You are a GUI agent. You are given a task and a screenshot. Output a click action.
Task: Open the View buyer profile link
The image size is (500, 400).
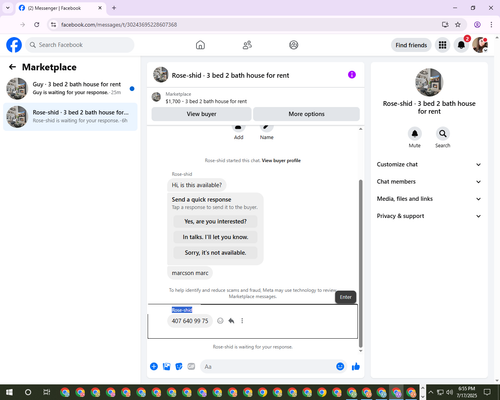[281, 160]
